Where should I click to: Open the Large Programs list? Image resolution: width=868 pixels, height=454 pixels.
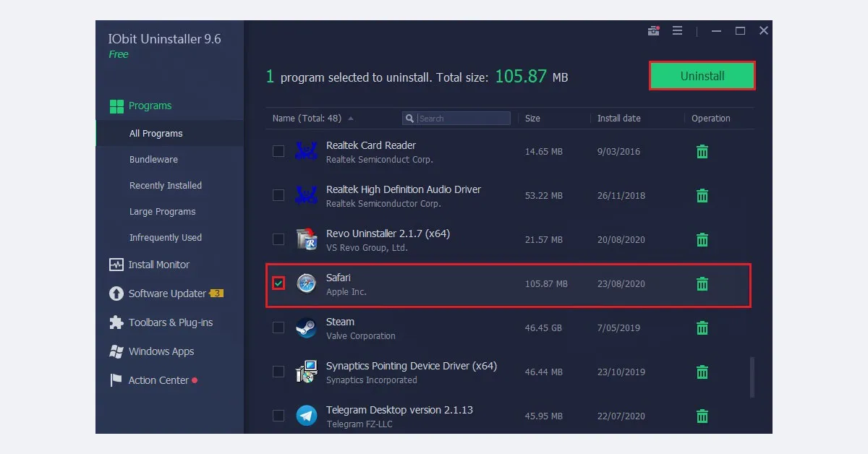click(x=163, y=211)
